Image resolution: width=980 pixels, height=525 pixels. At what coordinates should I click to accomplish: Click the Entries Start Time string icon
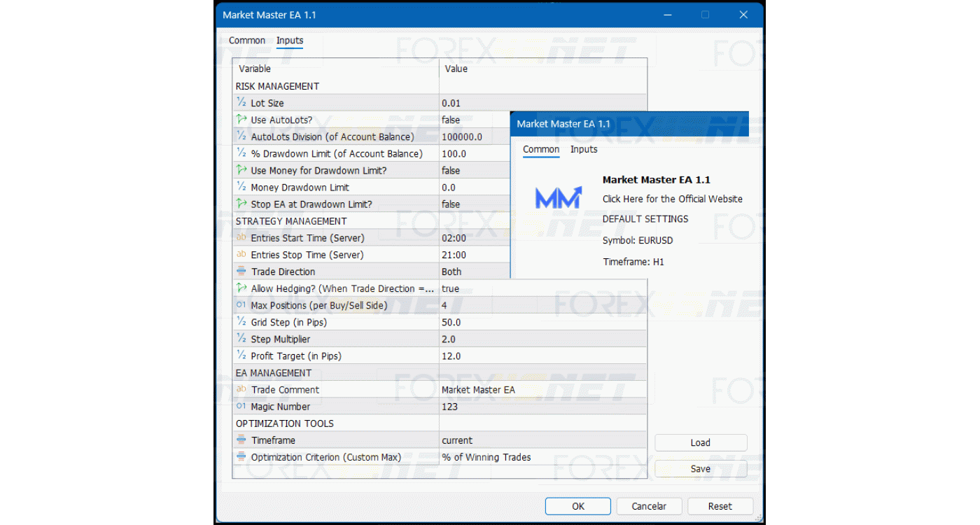point(241,238)
